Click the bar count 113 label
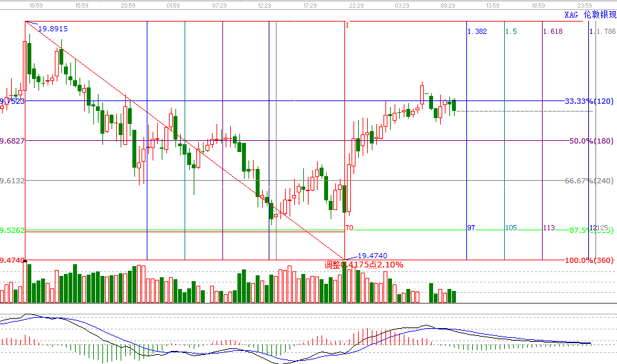Image resolution: width=617 pixels, height=364 pixels. point(549,228)
